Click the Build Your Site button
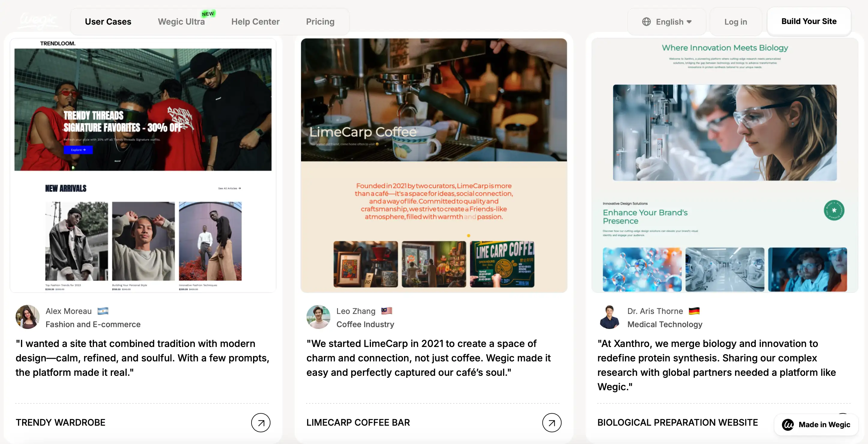The width and height of the screenshot is (868, 444). [x=809, y=21]
